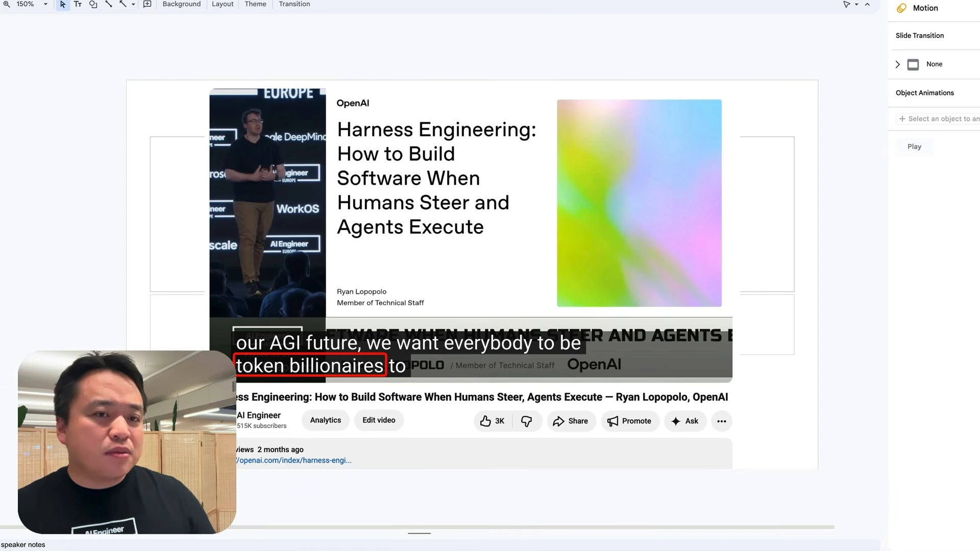Click the three-dot more actions icon
The image size is (980, 551).
722,421
